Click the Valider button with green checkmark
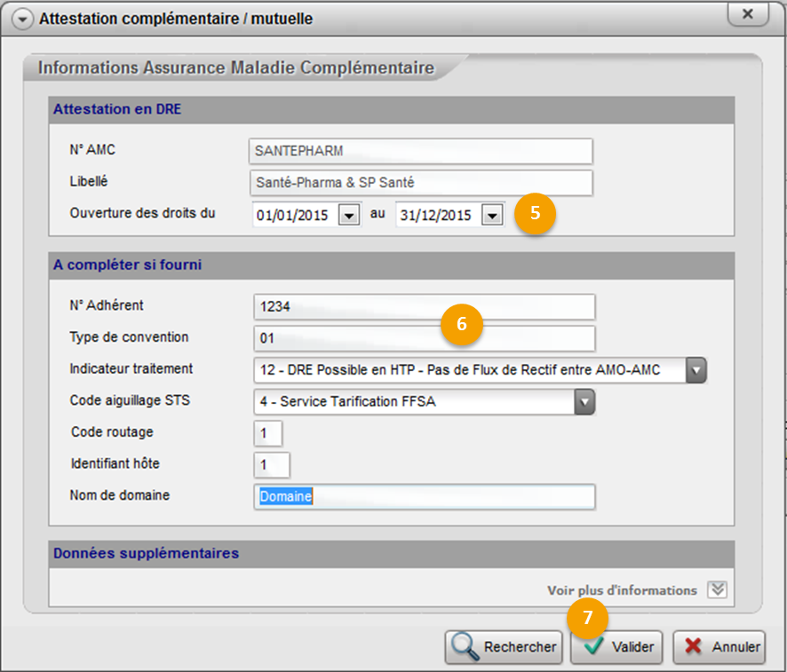787x672 pixels. click(x=619, y=647)
